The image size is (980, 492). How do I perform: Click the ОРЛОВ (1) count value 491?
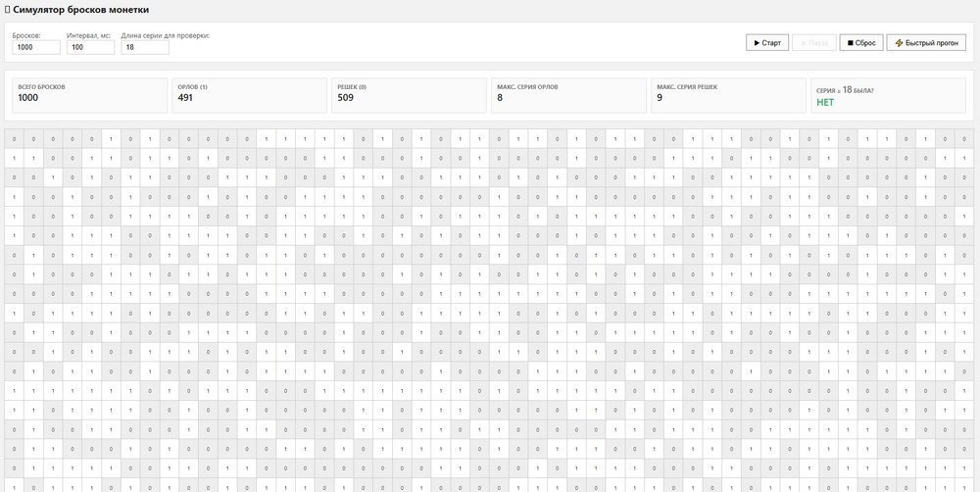[x=185, y=98]
